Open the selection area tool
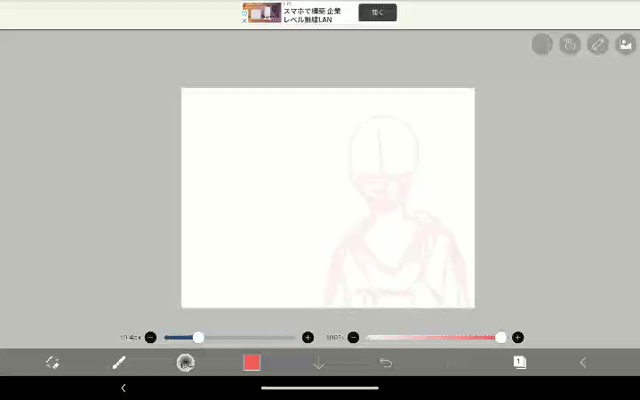The width and height of the screenshot is (640, 400). tap(542, 44)
